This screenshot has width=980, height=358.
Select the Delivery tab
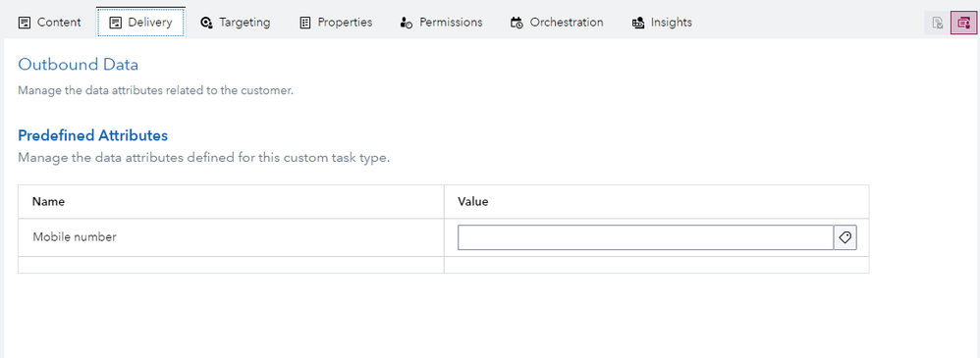coord(140,23)
